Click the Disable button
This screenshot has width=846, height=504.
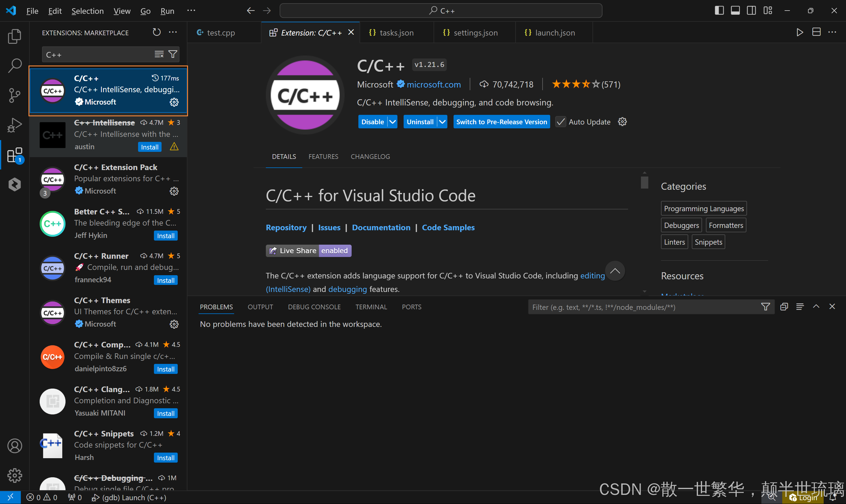coord(372,122)
